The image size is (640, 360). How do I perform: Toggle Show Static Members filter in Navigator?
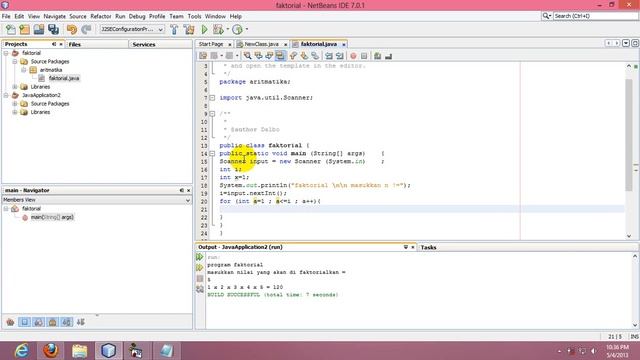[x=39, y=322]
